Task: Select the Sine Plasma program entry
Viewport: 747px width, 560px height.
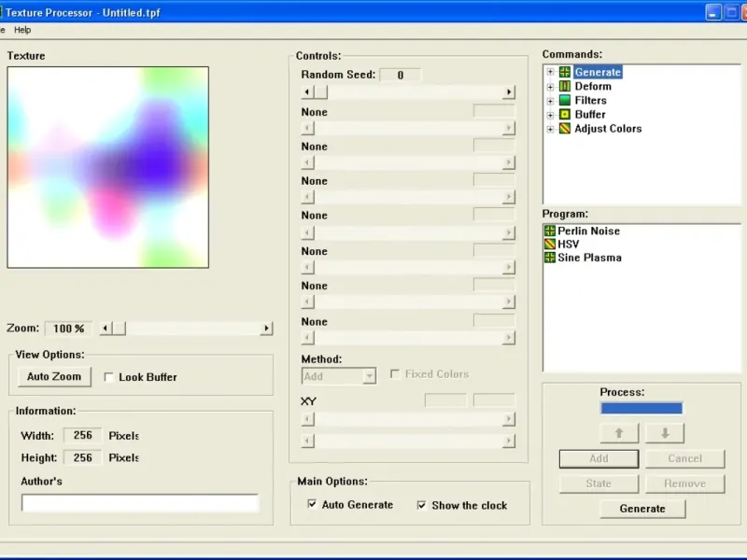Action: [590, 258]
